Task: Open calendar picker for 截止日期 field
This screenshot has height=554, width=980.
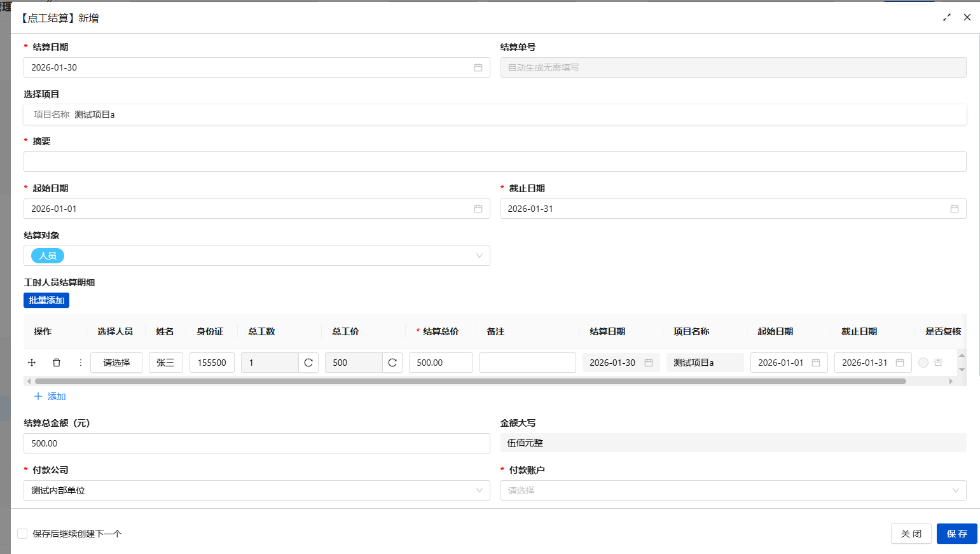Action: pos(954,209)
